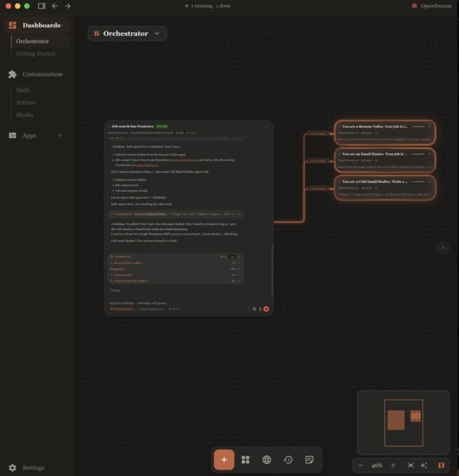Toggle the sidebar panel icon in title bar

click(x=42, y=6)
